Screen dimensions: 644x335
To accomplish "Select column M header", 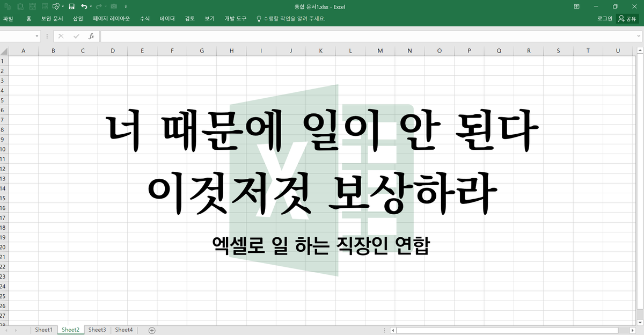I will [380, 51].
